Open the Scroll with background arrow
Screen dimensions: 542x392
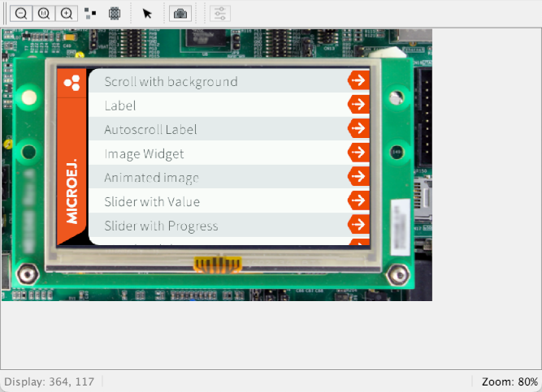point(358,80)
